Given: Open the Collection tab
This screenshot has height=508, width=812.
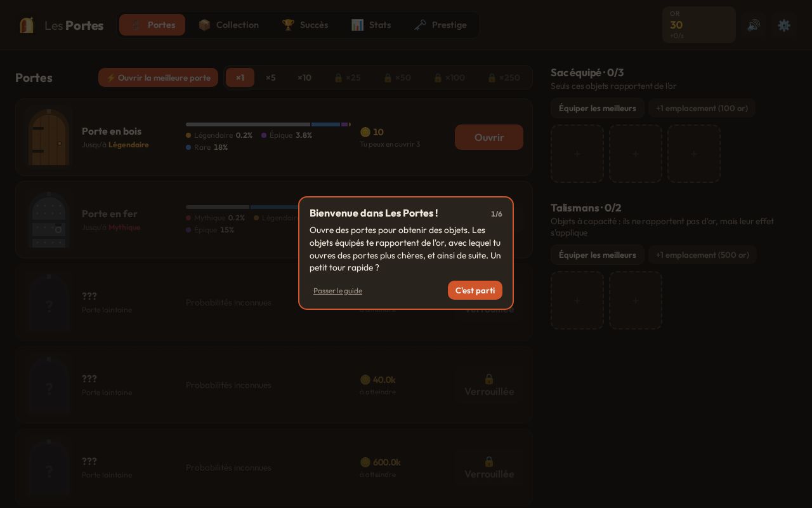Looking at the screenshot, I should 228,25.
